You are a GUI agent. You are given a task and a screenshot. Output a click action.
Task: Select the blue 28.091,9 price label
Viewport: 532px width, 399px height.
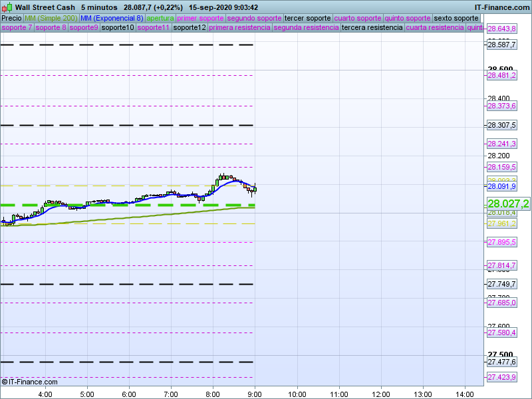pos(502,187)
